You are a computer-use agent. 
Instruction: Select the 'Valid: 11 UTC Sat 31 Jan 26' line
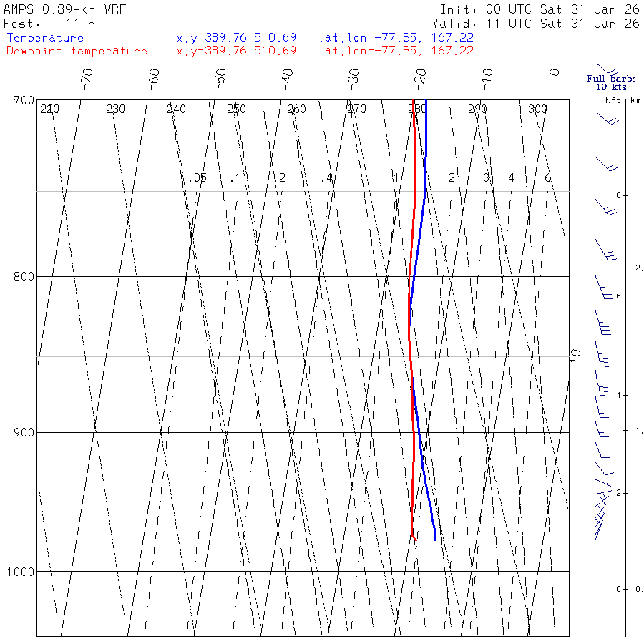click(536, 24)
